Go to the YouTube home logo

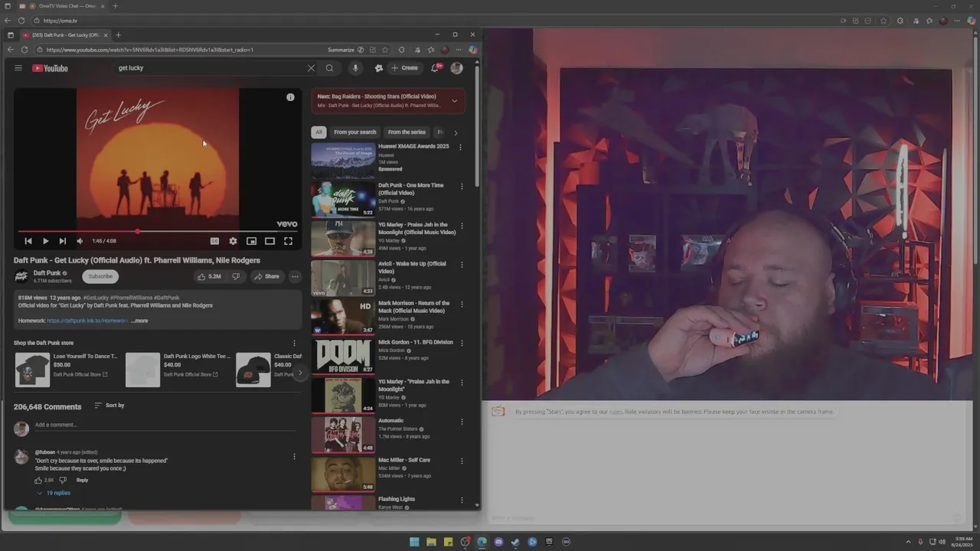50,68
